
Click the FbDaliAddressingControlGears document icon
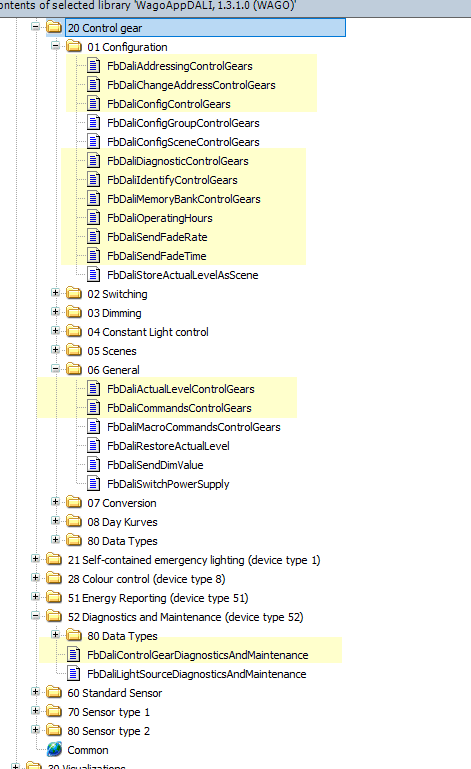(94, 66)
